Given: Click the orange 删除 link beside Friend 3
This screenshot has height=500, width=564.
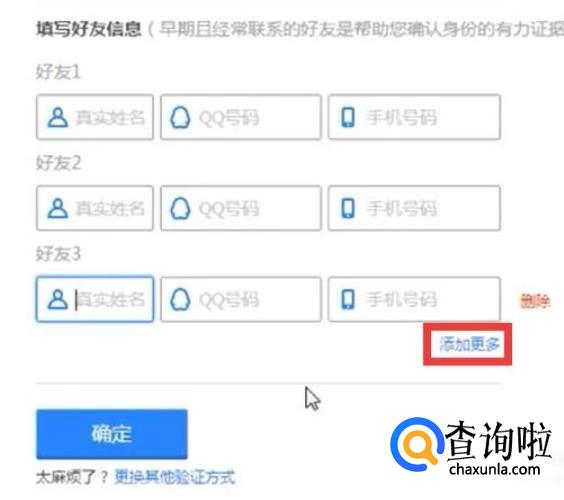Looking at the screenshot, I should [x=535, y=301].
